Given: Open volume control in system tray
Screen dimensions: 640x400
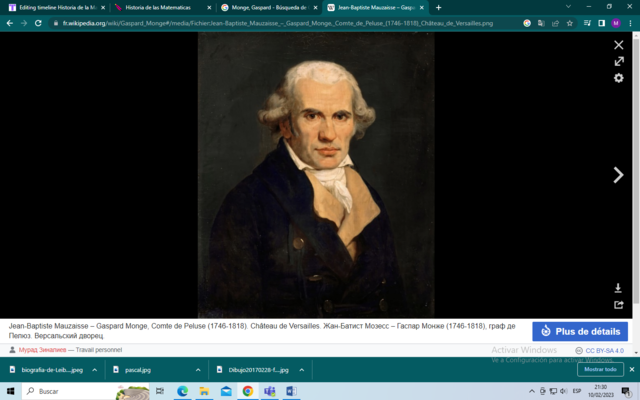Looking at the screenshot, I should 564,391.
